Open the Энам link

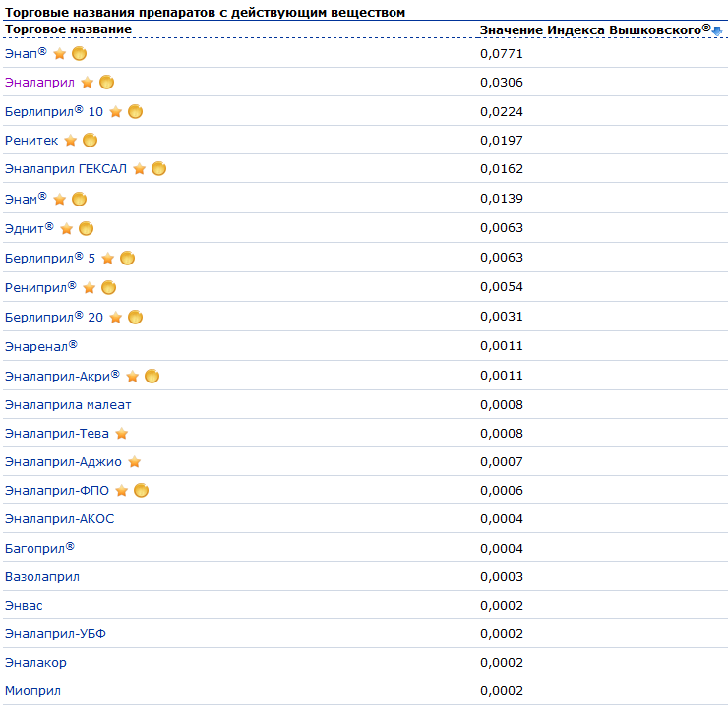[26, 199]
